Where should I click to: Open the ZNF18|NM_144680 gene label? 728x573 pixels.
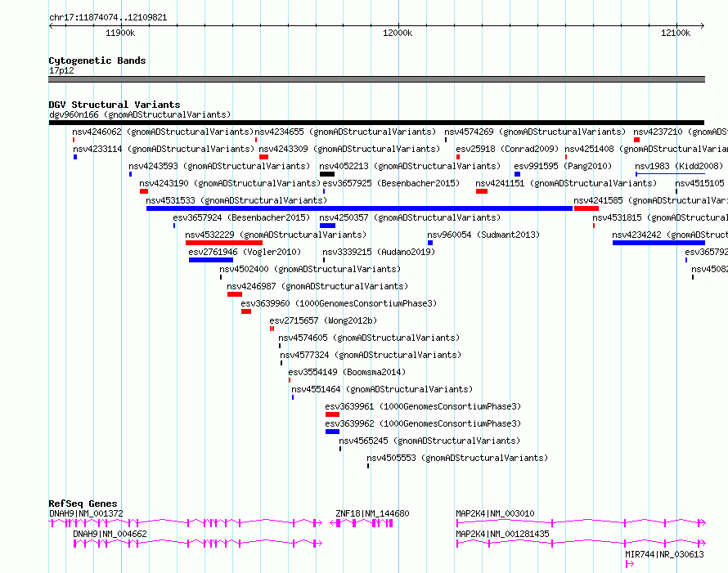(372, 513)
